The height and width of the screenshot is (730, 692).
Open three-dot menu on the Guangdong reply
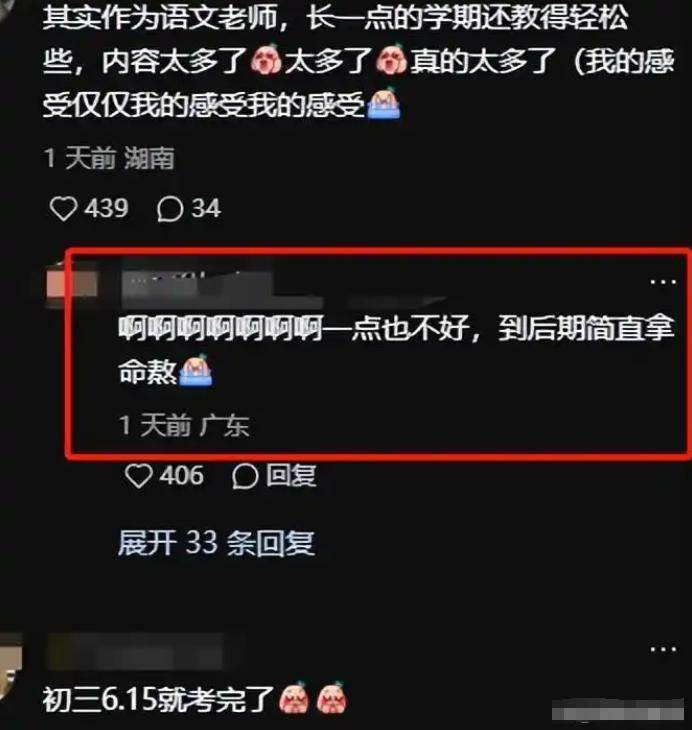click(x=663, y=282)
